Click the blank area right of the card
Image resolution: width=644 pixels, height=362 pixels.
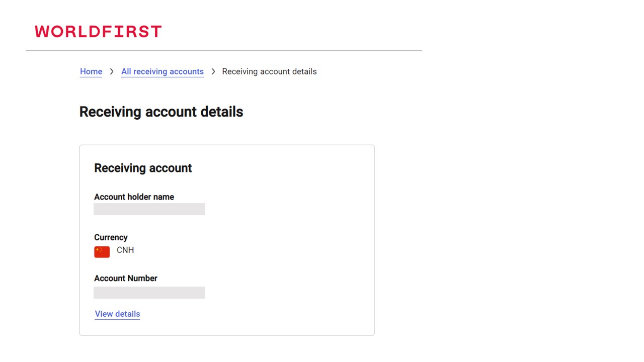pyautogui.click(x=503, y=226)
